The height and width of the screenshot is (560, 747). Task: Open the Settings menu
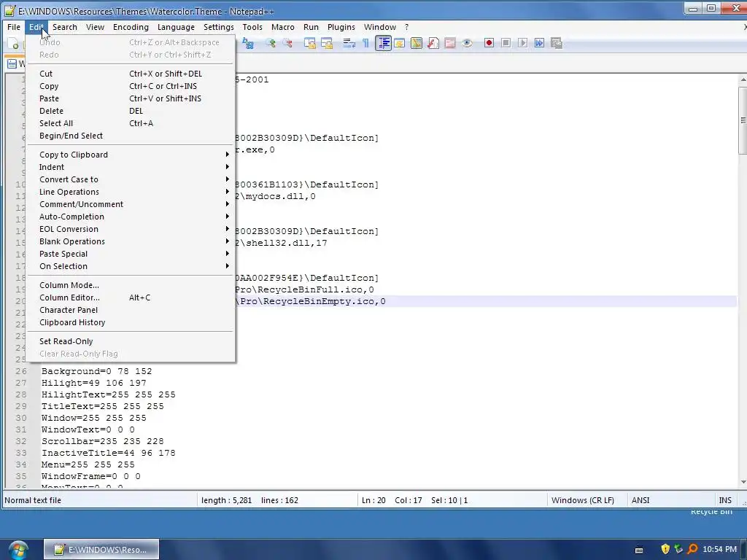point(219,27)
